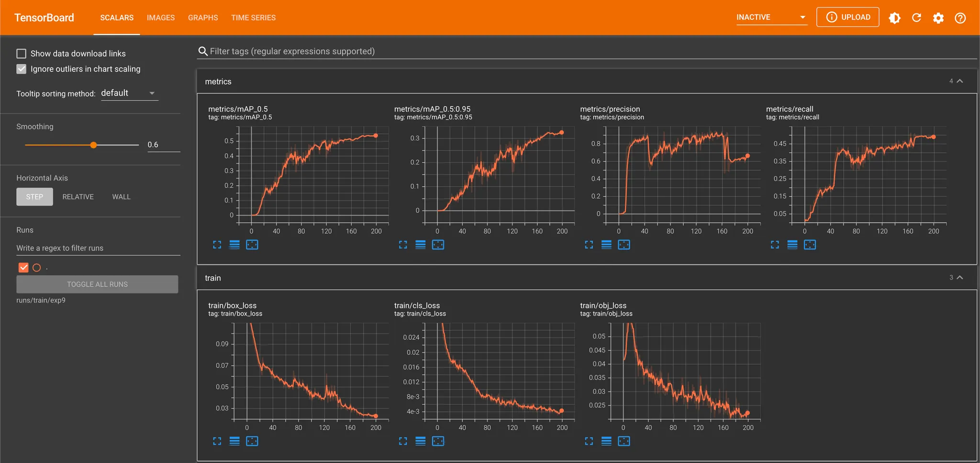This screenshot has width=980, height=463.
Task: Switch to the IMAGES tab
Action: pos(161,18)
